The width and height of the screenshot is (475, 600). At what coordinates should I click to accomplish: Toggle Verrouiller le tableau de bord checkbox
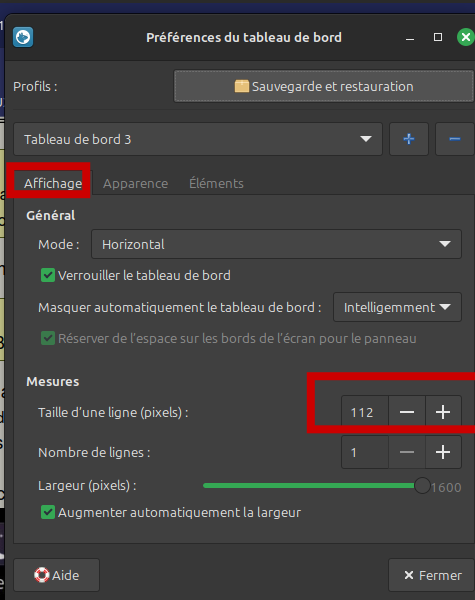click(48, 275)
